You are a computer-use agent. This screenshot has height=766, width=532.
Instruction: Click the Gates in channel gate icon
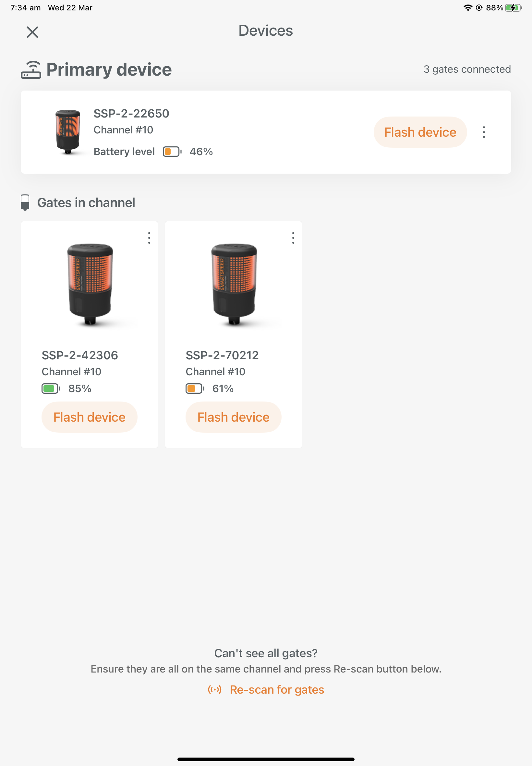tap(25, 203)
